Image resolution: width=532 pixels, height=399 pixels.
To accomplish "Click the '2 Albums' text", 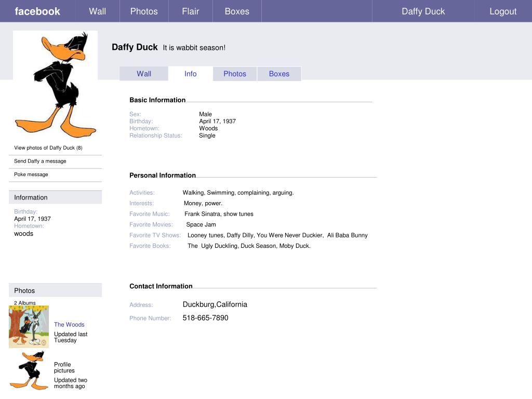I will 25,303.
